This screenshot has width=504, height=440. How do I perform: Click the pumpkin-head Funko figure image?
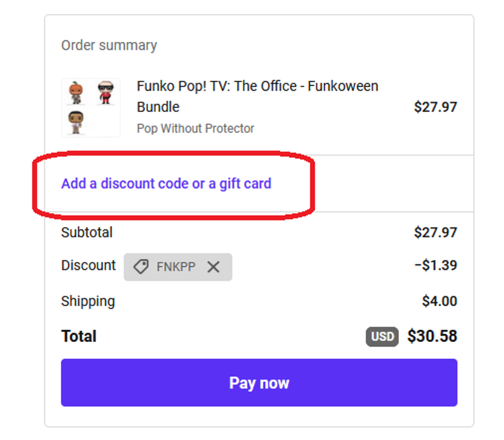click(76, 92)
